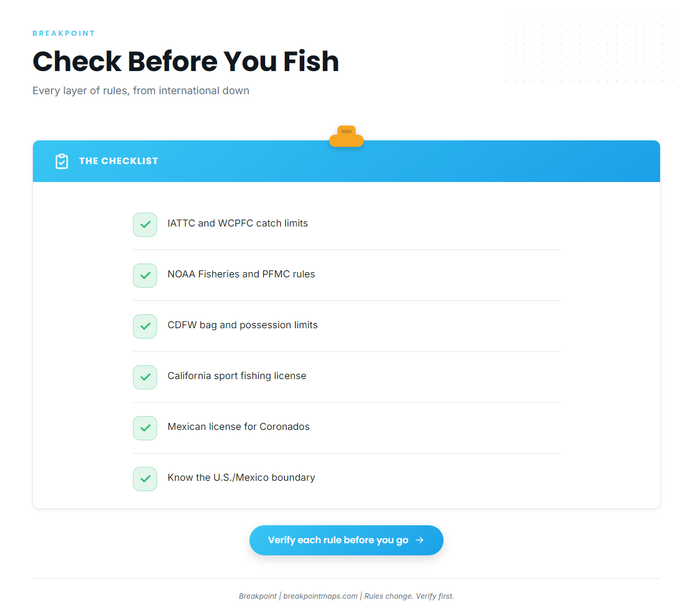This screenshot has width=693, height=616.
Task: Click Verify each rule before you go
Action: [346, 540]
